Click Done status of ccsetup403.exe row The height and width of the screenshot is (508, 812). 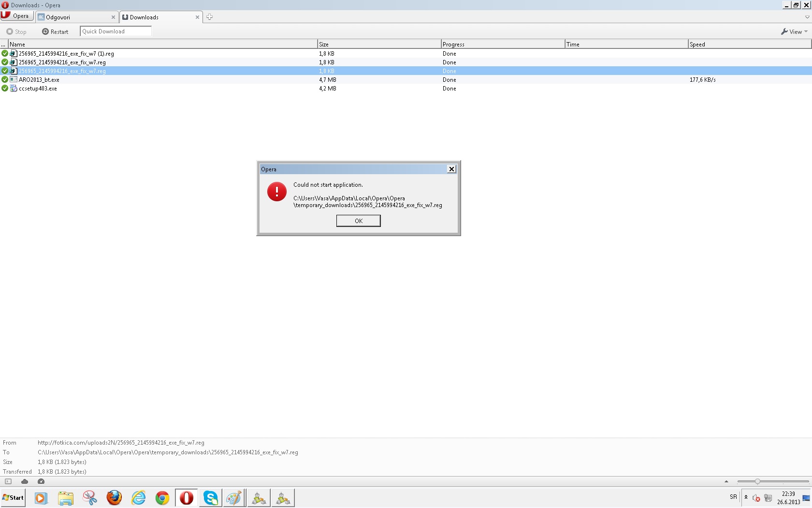click(x=449, y=89)
